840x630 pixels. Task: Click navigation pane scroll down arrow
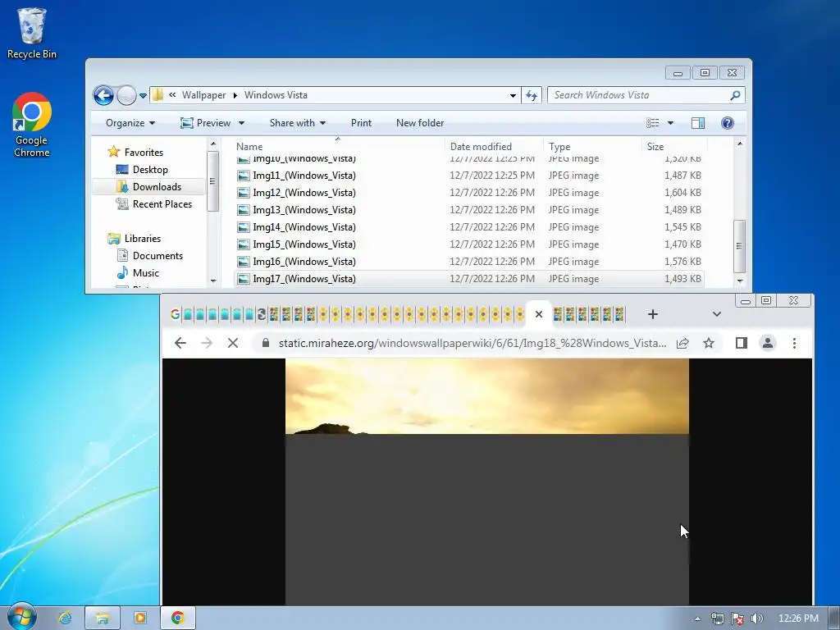(213, 281)
